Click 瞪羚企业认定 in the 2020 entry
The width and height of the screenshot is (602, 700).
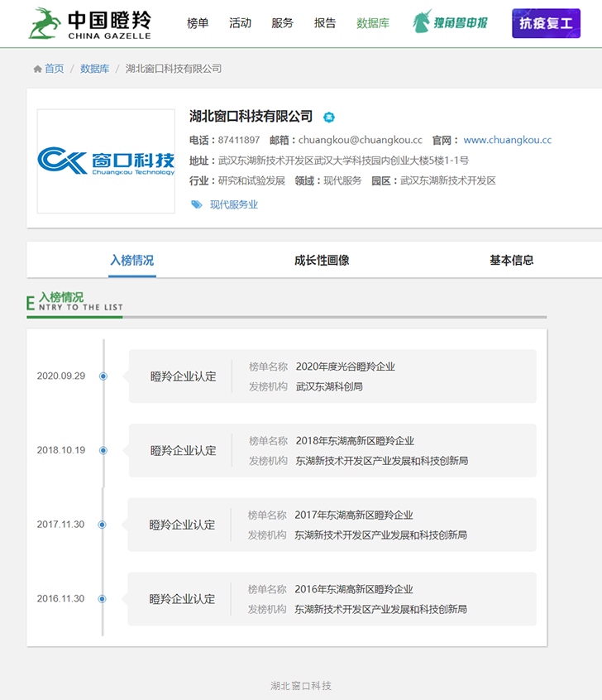pos(183,376)
